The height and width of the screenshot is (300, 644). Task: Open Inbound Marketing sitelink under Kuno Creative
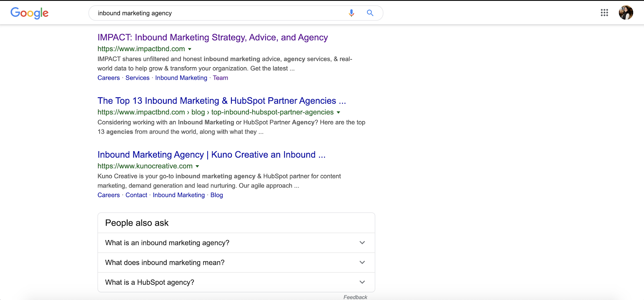[x=179, y=195]
